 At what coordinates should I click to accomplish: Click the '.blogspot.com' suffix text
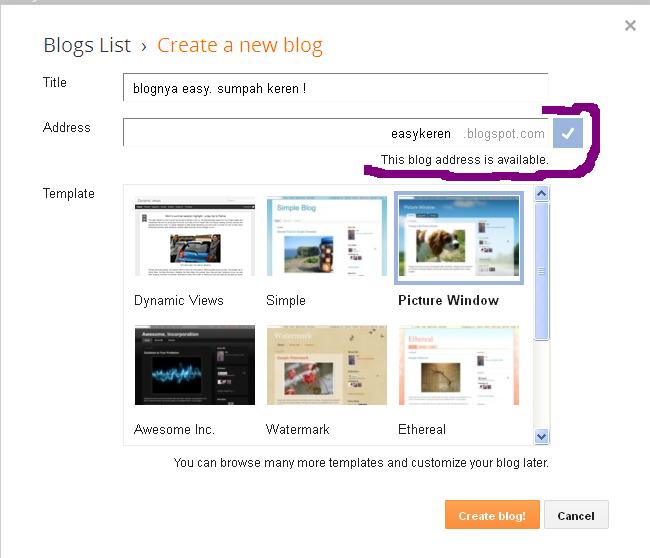click(504, 133)
